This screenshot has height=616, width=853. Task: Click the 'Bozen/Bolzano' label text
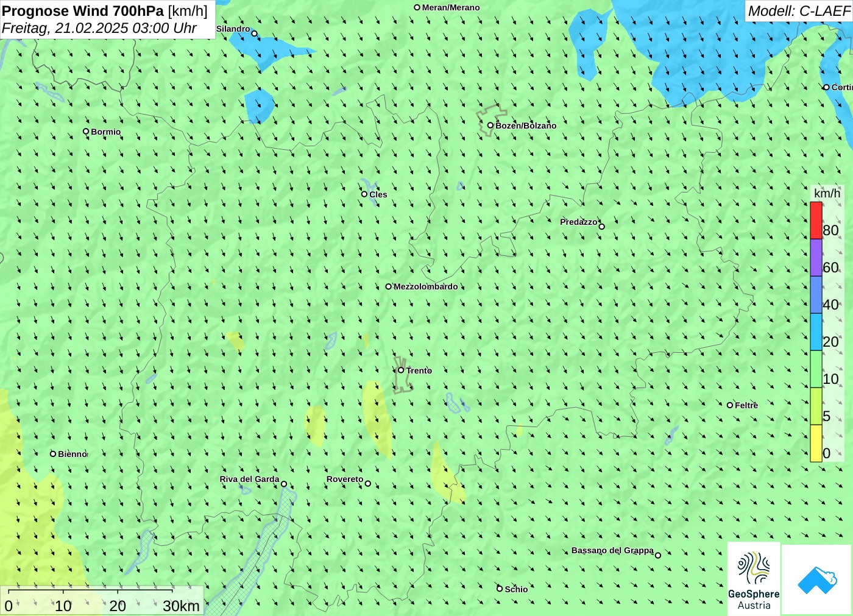tap(526, 126)
